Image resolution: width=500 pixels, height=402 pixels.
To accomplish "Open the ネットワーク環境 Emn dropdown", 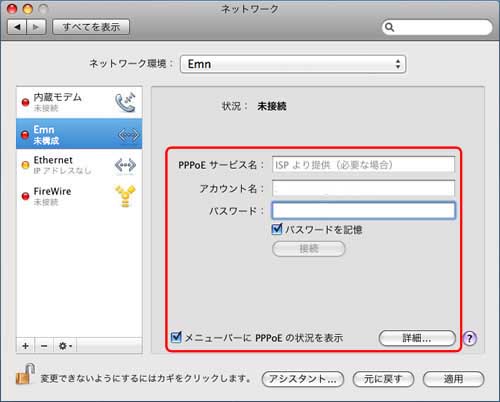I will click(293, 64).
